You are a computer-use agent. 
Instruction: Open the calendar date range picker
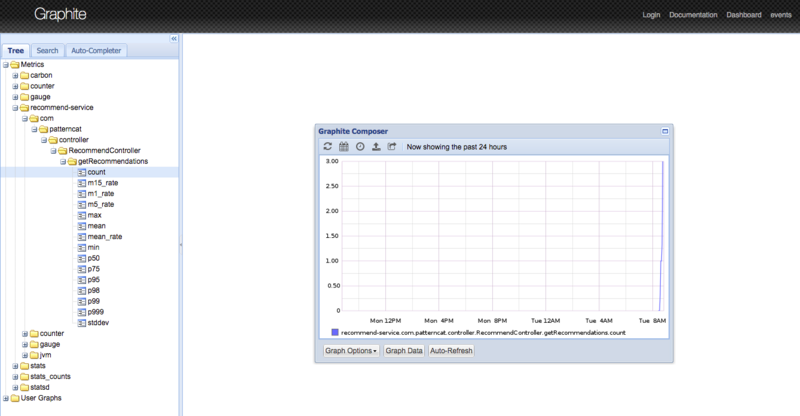click(x=344, y=146)
